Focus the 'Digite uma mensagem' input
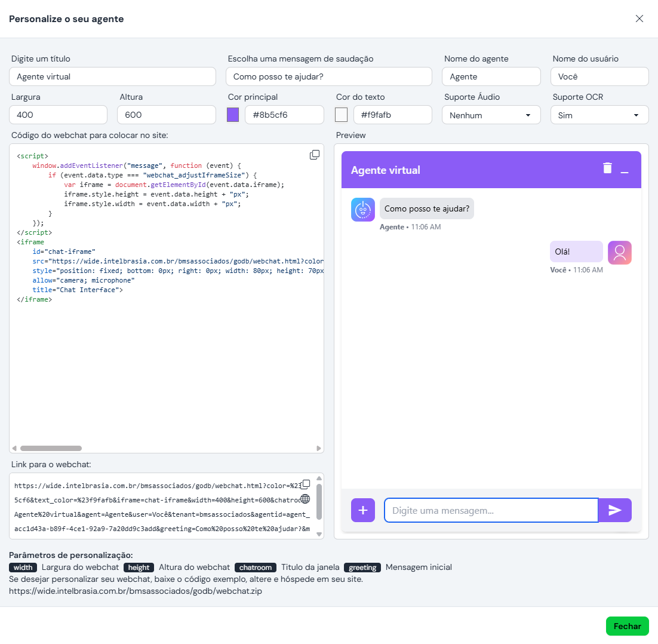 pos(491,510)
